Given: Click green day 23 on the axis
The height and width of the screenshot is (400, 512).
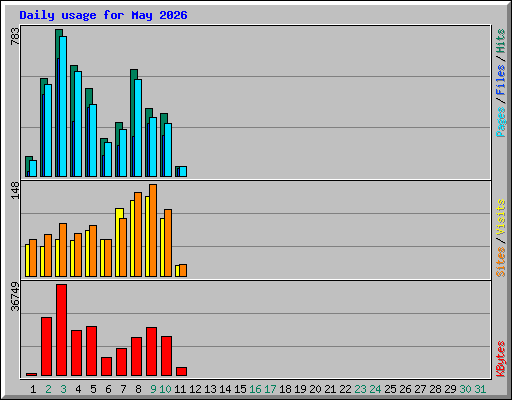Looking at the screenshot, I should click(x=360, y=389).
